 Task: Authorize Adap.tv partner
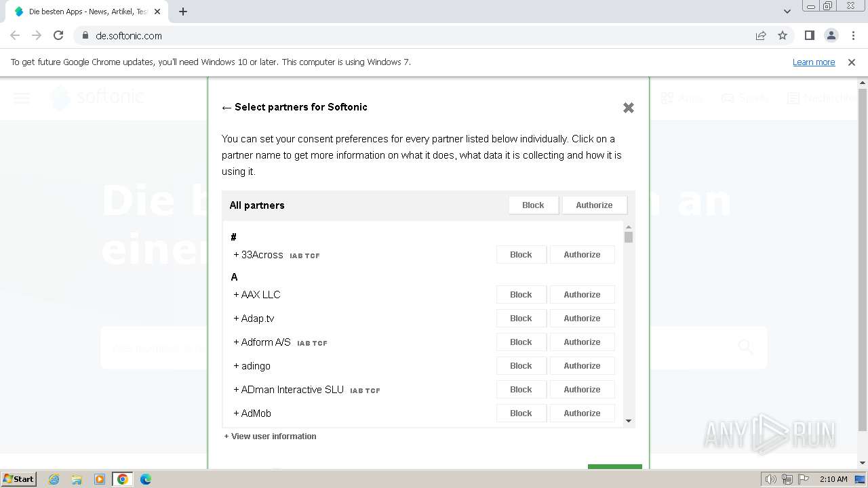(x=582, y=319)
